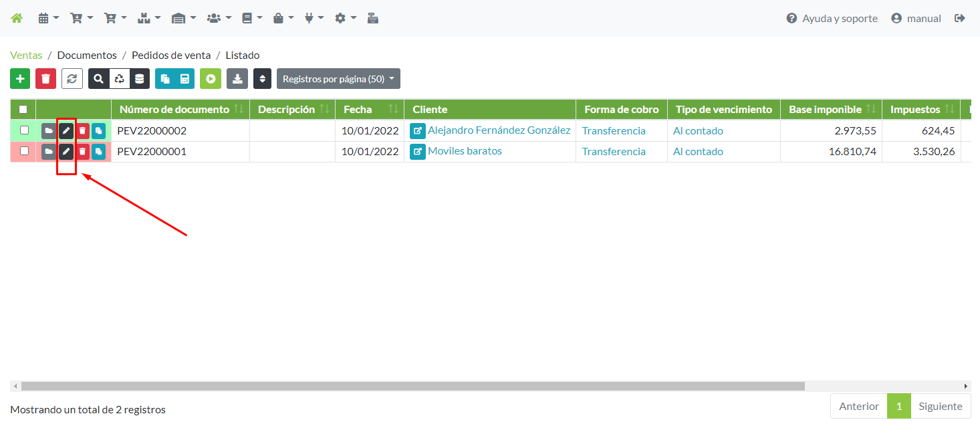Go to home via green house icon
This screenshot has width=980, height=436.
click(17, 19)
